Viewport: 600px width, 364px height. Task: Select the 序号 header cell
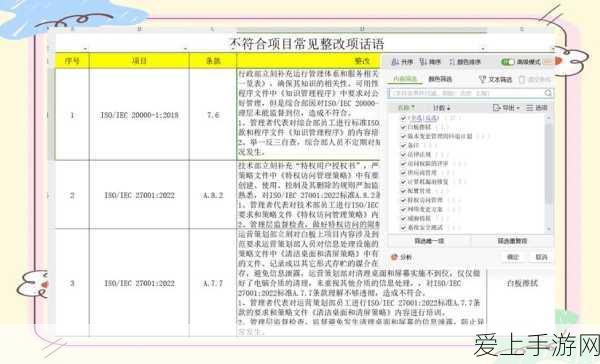pyautogui.click(x=72, y=60)
